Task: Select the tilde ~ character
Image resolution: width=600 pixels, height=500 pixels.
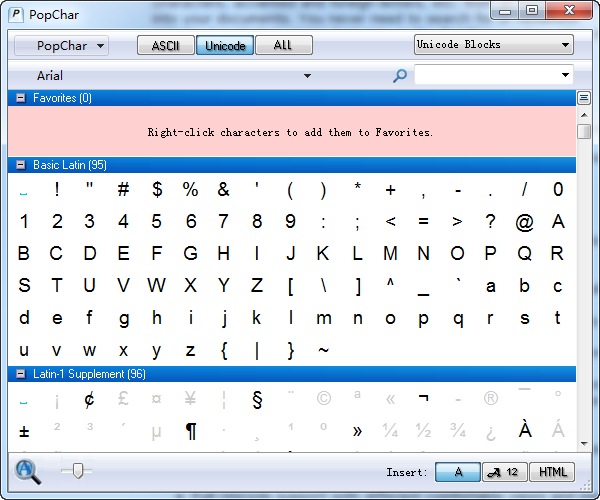Action: click(x=323, y=350)
